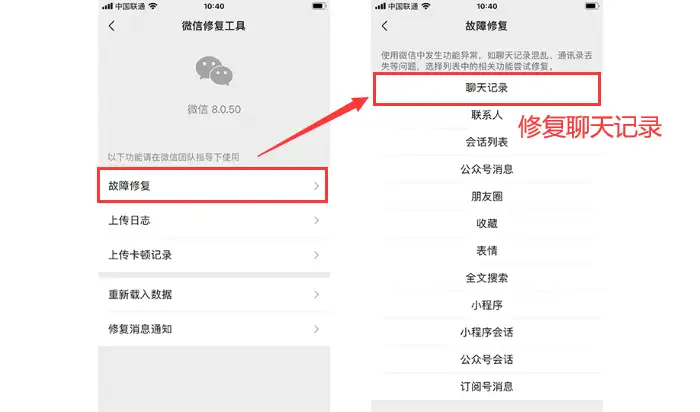The height and width of the screenshot is (412, 700).
Task: Select 联系人 repair option
Action: (487, 115)
